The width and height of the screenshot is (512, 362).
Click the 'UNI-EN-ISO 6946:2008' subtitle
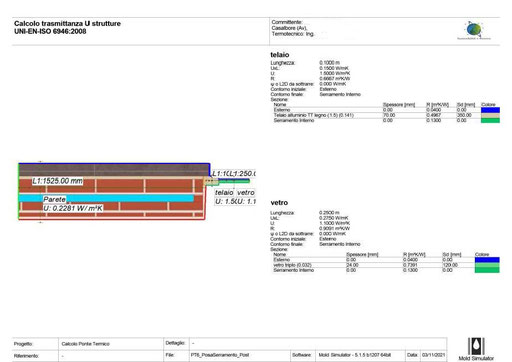pyautogui.click(x=50, y=31)
